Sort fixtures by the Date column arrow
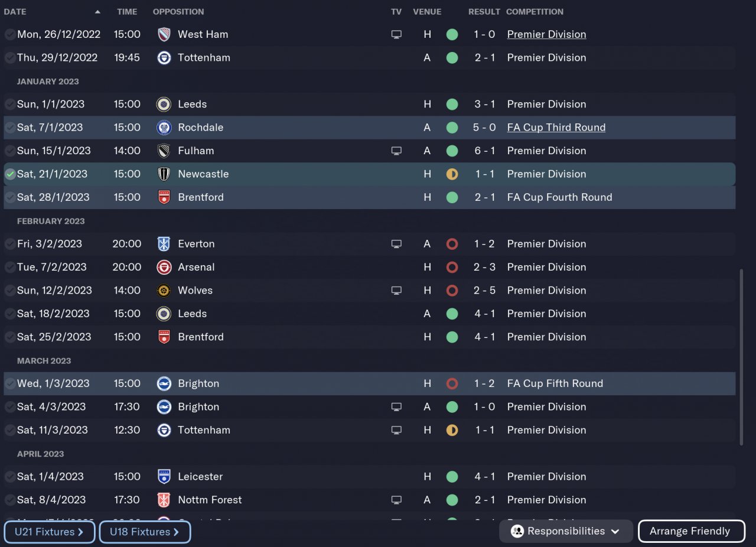 point(97,12)
